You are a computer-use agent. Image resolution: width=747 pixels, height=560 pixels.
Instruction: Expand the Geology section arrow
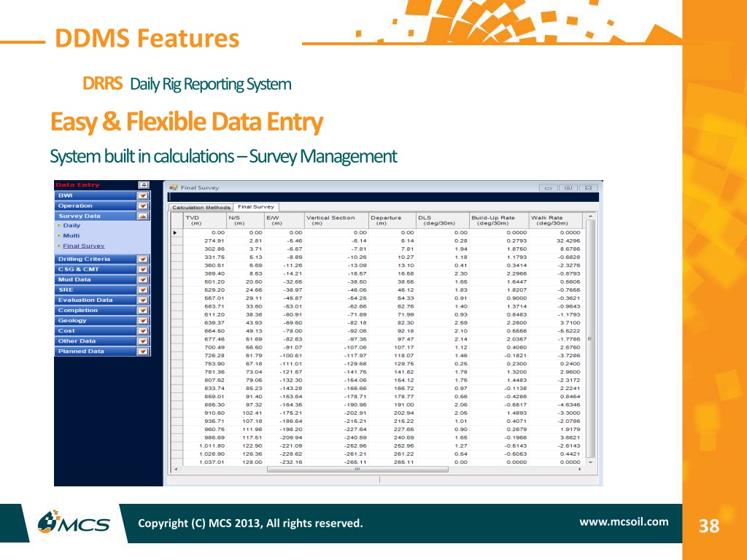coord(142,321)
